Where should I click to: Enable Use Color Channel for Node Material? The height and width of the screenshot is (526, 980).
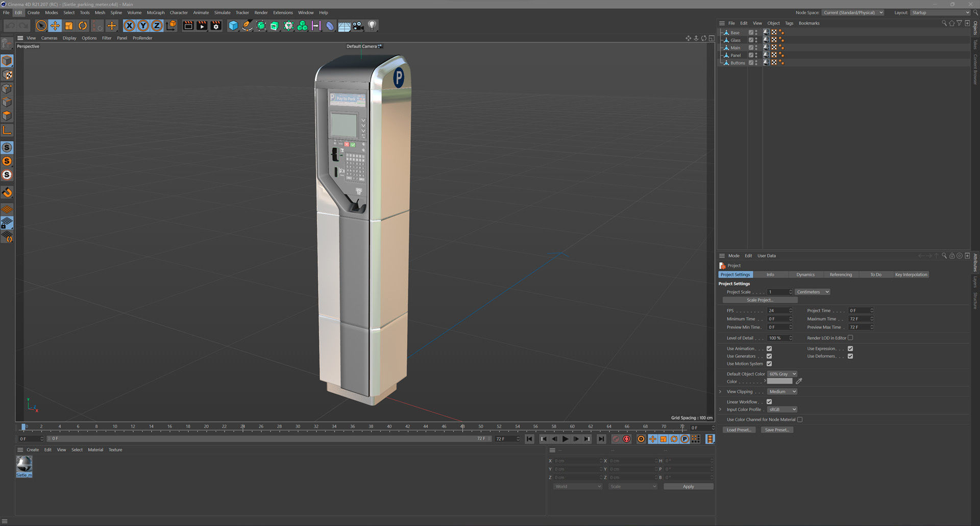[800, 420]
